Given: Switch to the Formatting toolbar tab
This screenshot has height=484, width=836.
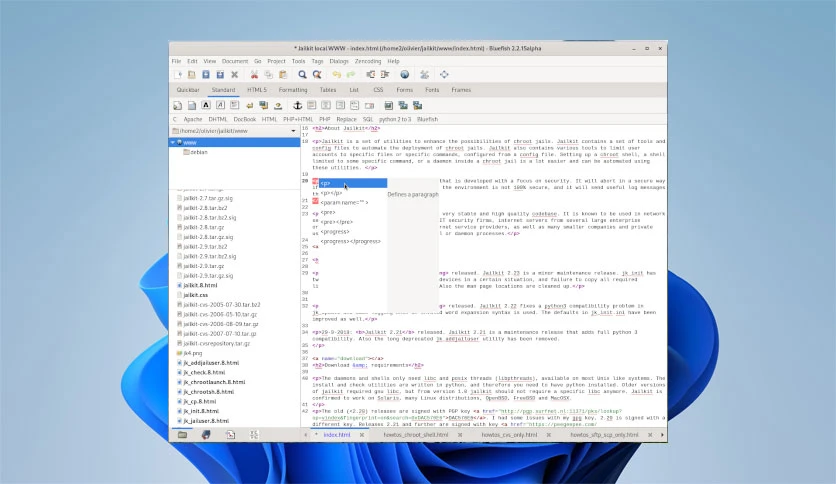Looking at the screenshot, I should [x=293, y=90].
